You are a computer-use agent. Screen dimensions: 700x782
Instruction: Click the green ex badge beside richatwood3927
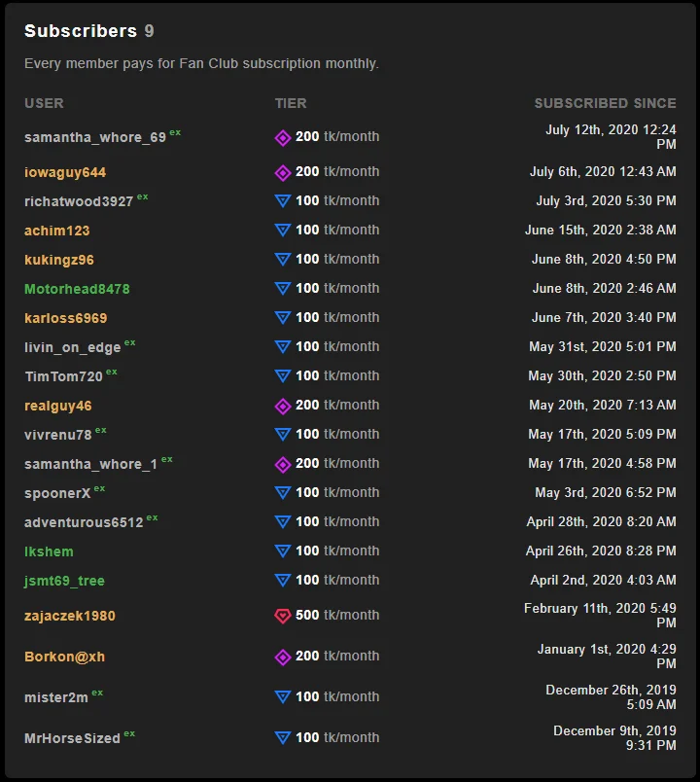tap(143, 196)
